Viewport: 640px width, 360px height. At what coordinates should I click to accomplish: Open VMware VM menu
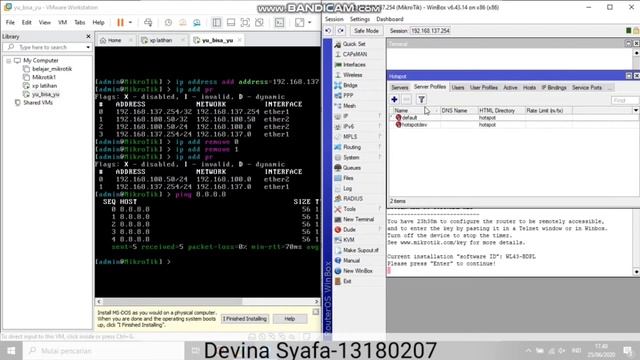point(62,22)
